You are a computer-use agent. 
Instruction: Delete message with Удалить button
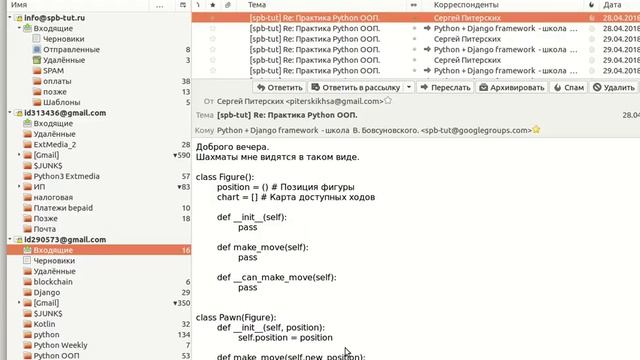614,87
